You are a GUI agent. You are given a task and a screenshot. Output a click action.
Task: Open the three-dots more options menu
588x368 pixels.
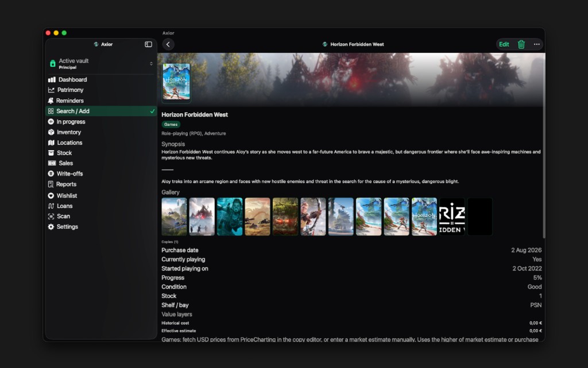(537, 44)
